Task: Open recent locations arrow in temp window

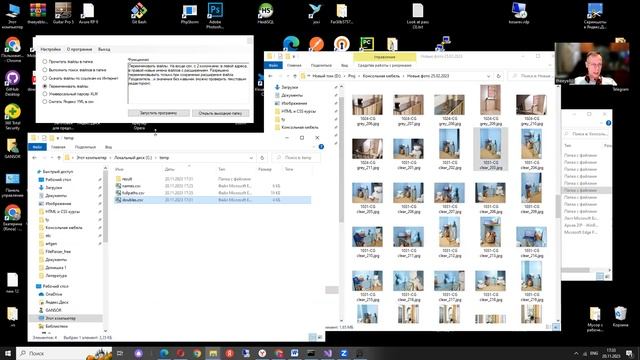Action: click(x=51, y=158)
